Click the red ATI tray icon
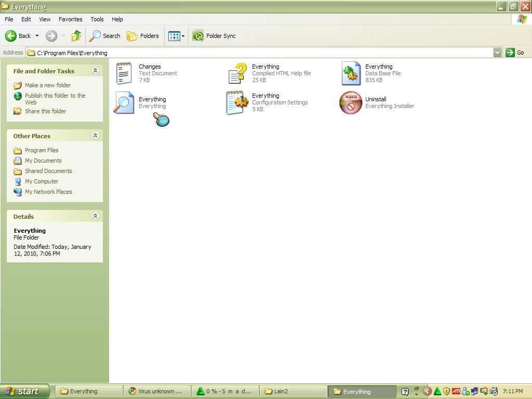The image size is (532, 399). point(456,392)
